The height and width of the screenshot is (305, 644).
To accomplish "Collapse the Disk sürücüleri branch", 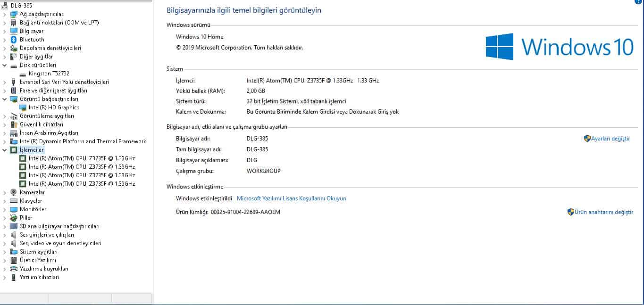I will point(4,65).
